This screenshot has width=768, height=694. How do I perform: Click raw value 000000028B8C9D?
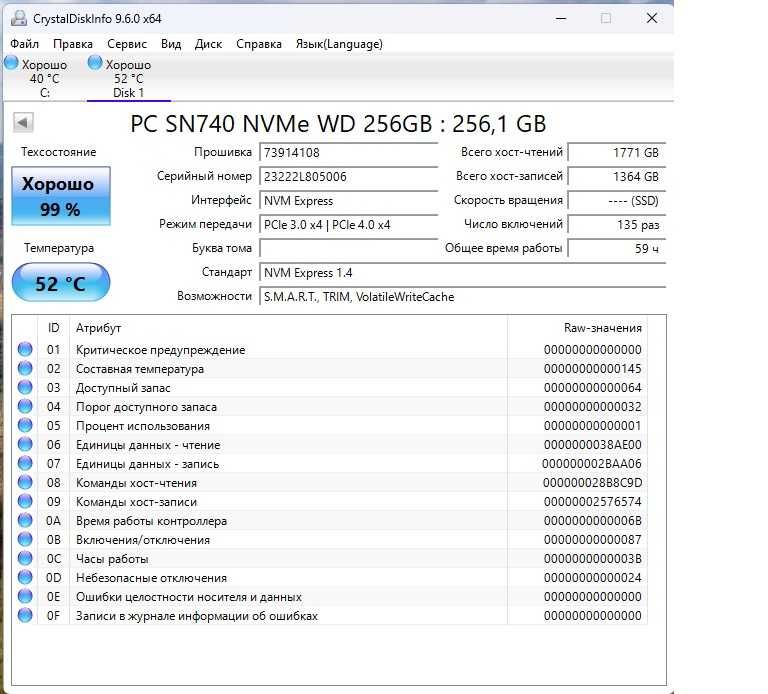(x=592, y=483)
